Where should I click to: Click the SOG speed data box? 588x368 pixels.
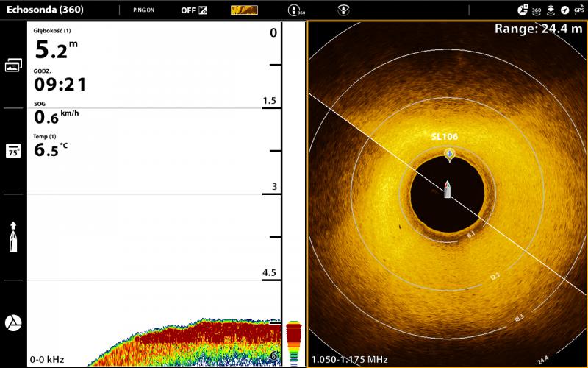coord(57,114)
